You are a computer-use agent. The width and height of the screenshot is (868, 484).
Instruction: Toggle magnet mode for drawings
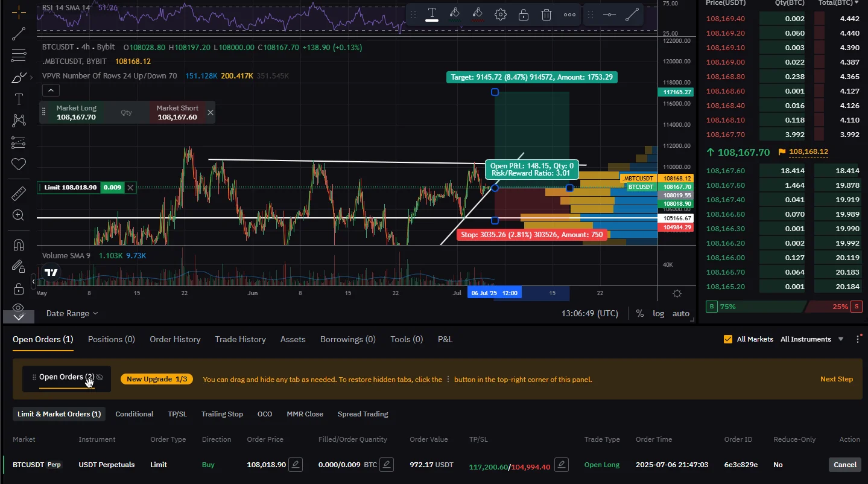tap(19, 245)
